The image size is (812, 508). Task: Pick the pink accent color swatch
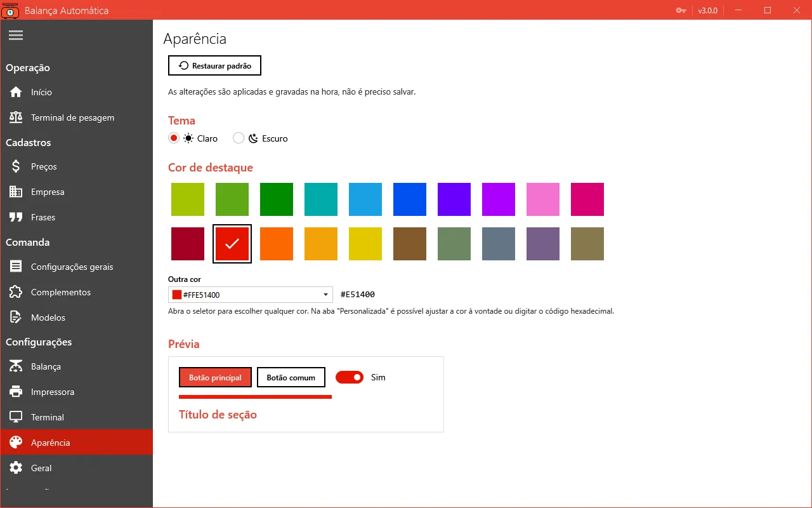coord(543,199)
